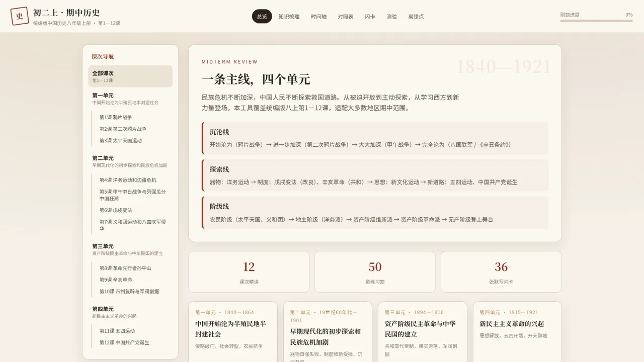
Task: Open unit card 新民主主义革命的兴起
Action: (517, 332)
